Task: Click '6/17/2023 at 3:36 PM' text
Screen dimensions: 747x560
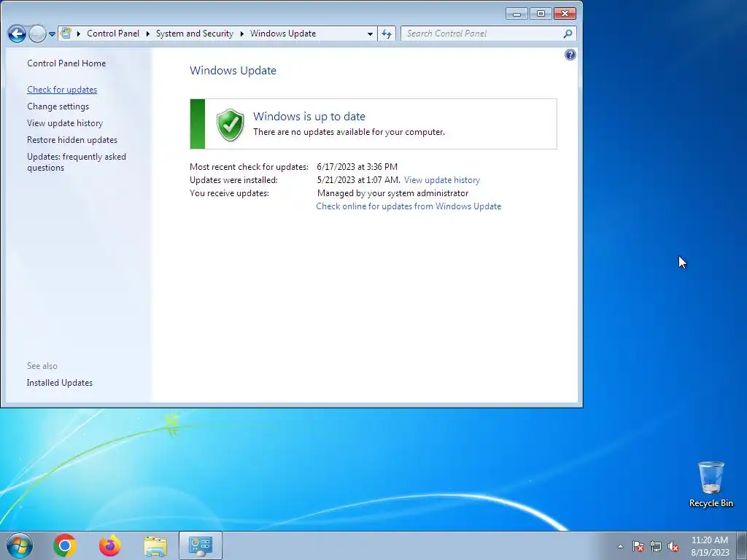Action: point(357,167)
